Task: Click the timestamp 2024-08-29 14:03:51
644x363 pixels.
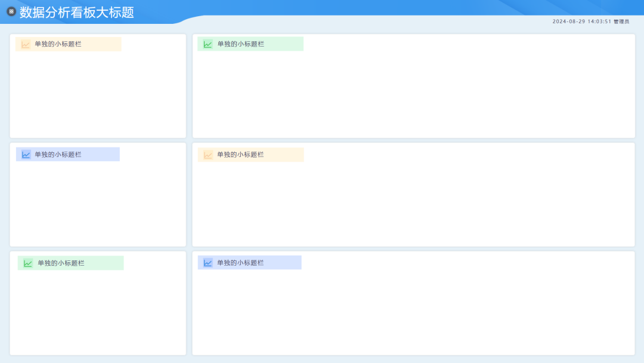Action: point(581,21)
